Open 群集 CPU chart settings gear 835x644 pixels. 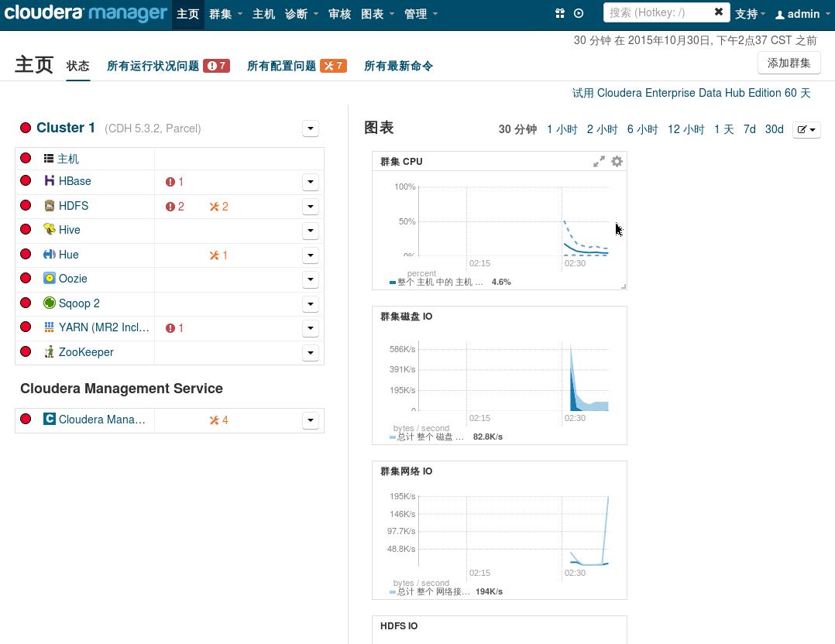[x=617, y=162]
